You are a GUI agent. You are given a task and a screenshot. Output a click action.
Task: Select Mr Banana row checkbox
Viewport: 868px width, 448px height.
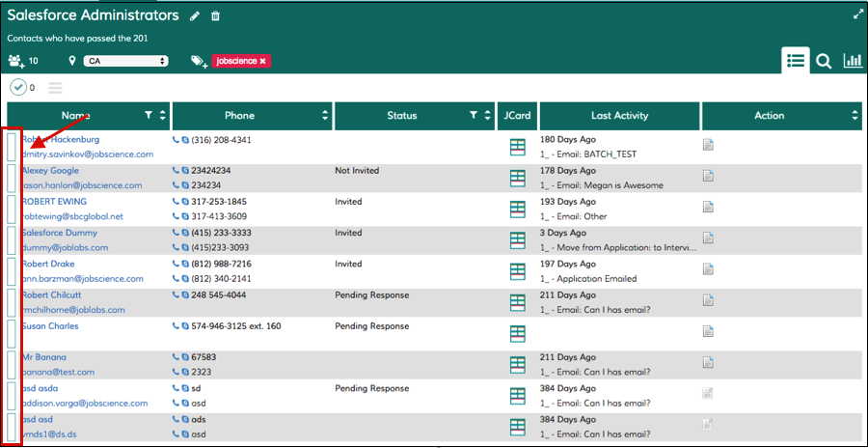click(x=11, y=364)
